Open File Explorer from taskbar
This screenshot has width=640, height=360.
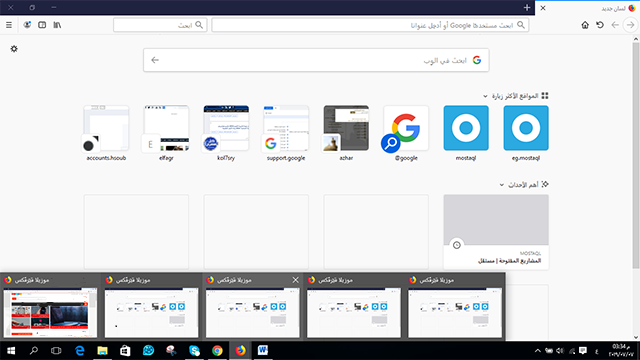click(x=102, y=351)
